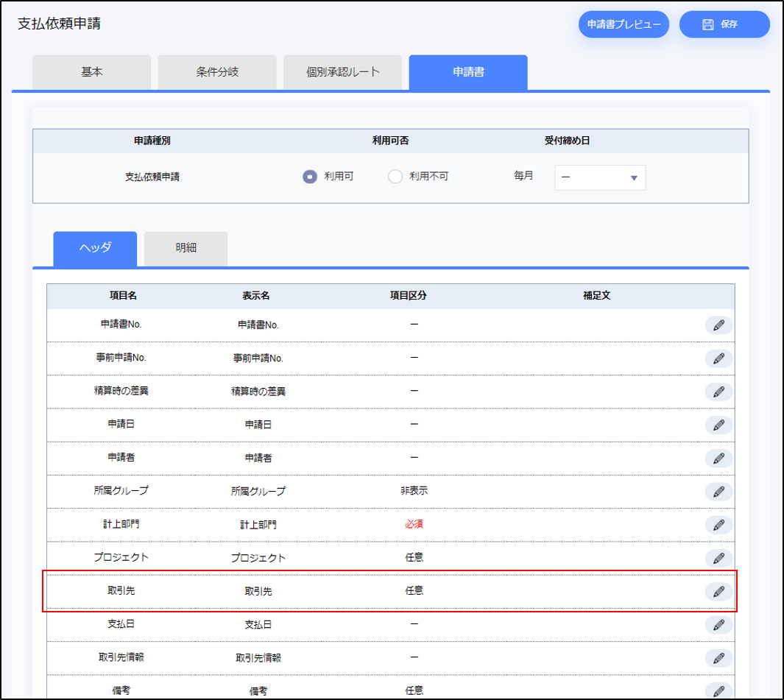Open the 個別承認ルート tab
784x700 pixels.
[342, 72]
